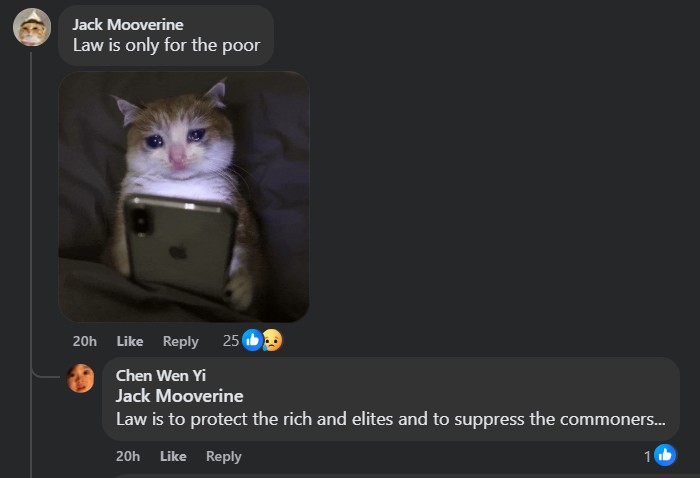Open Jack Mooverine's profile from top comment name
This screenshot has height=478, width=700.
coord(128,25)
